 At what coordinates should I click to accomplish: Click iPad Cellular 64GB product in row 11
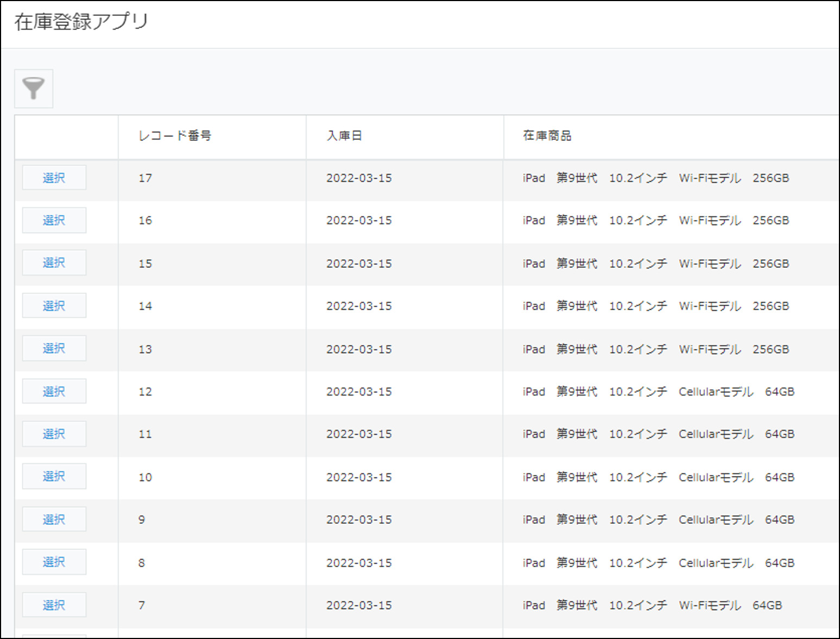pyautogui.click(x=659, y=434)
